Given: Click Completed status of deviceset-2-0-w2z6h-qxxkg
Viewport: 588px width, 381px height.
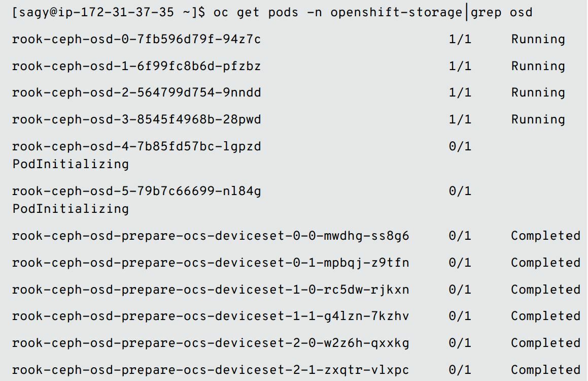Looking at the screenshot, I should point(545,343).
